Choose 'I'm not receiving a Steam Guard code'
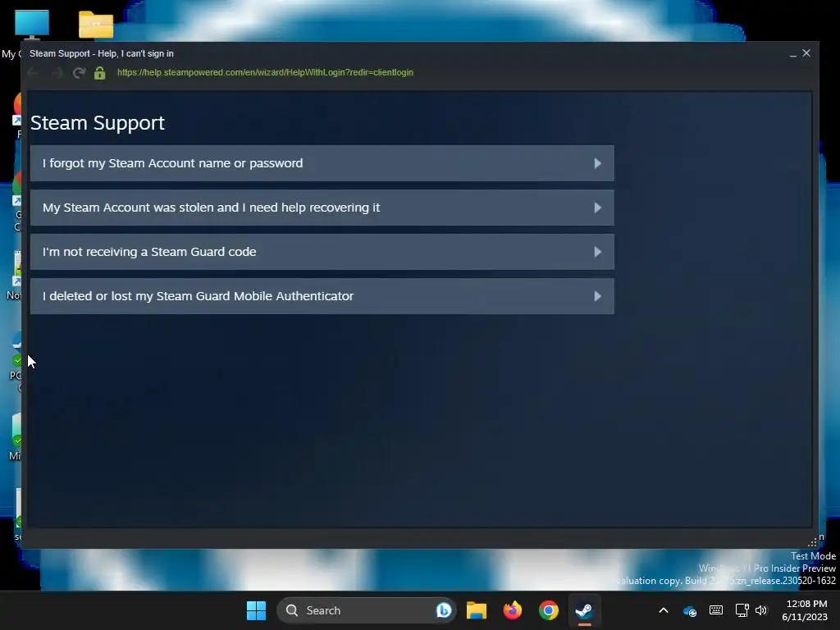Viewport: 840px width, 630px height. click(322, 252)
